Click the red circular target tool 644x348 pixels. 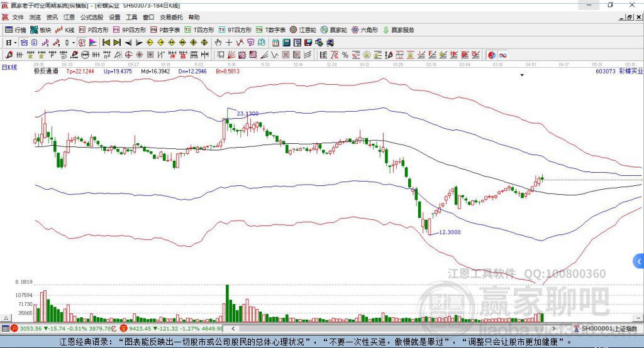128,55
